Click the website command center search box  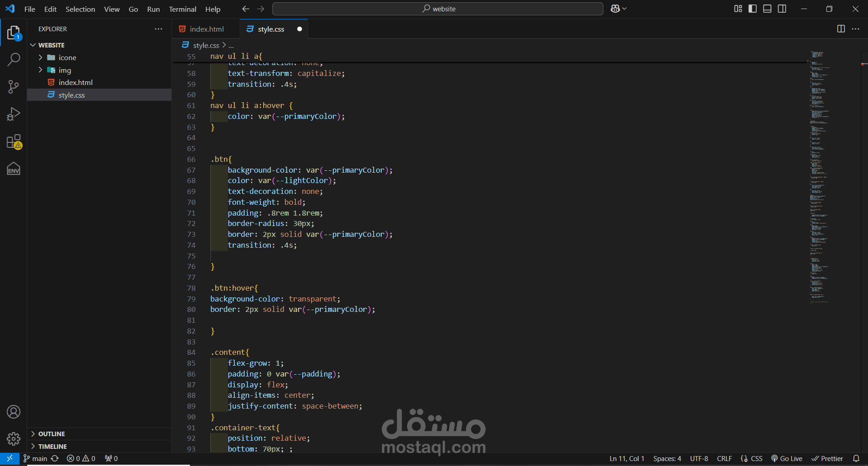pos(437,9)
